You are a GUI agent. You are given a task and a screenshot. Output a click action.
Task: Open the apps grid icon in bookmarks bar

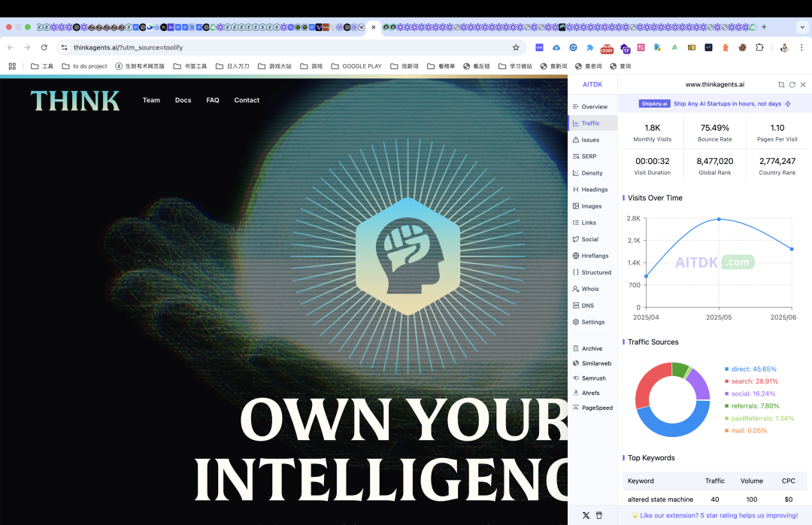[x=13, y=66]
